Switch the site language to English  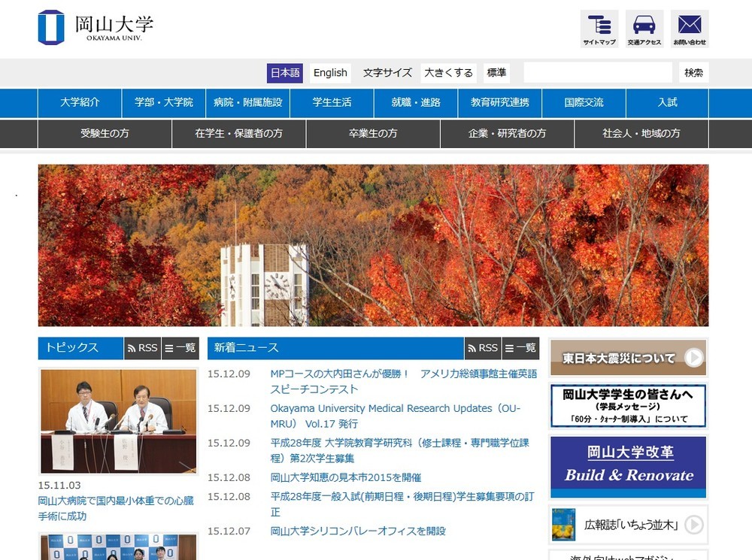click(x=330, y=73)
